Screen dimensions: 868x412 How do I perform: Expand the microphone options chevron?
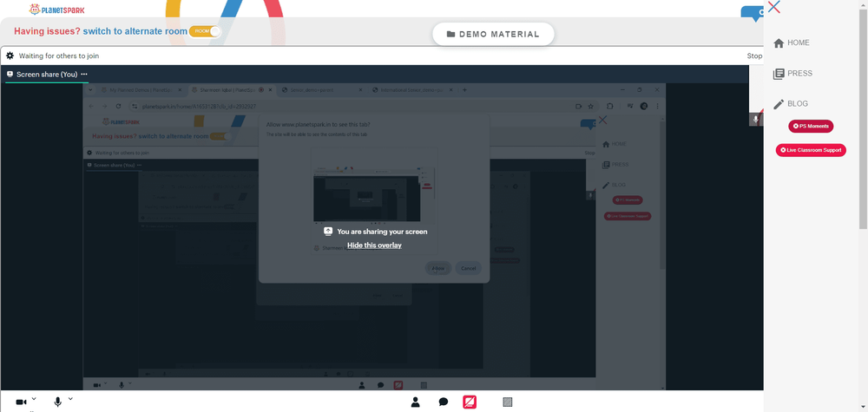70,399
